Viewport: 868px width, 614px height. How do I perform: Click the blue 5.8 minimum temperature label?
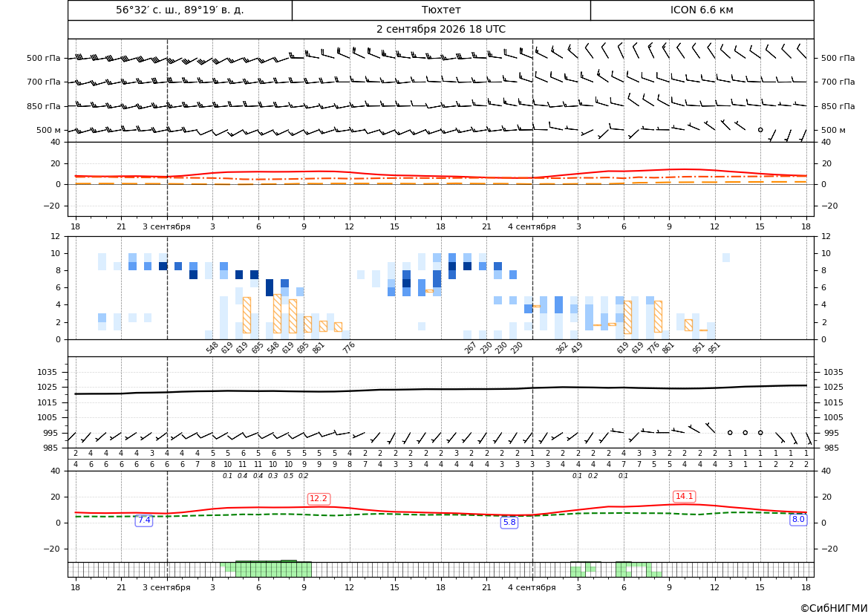509,522
